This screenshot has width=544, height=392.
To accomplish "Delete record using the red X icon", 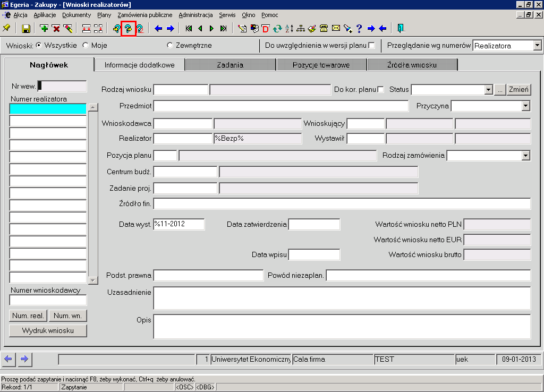I will click(x=56, y=29).
